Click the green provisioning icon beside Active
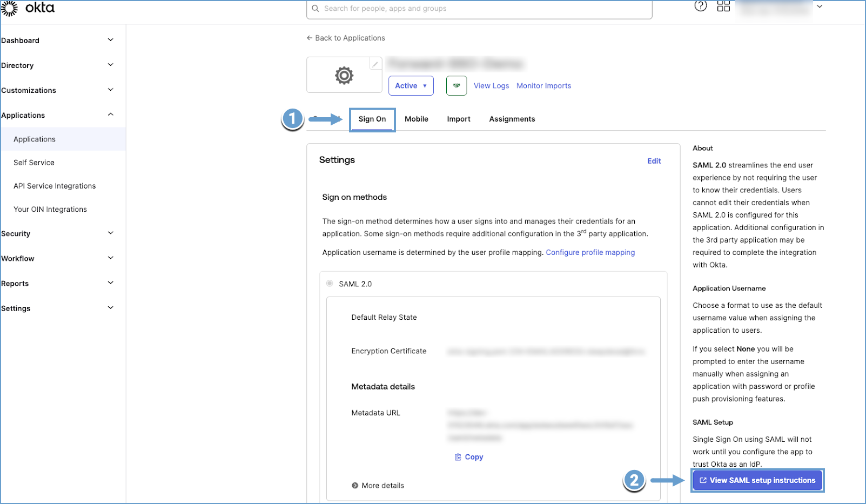 [x=456, y=85]
